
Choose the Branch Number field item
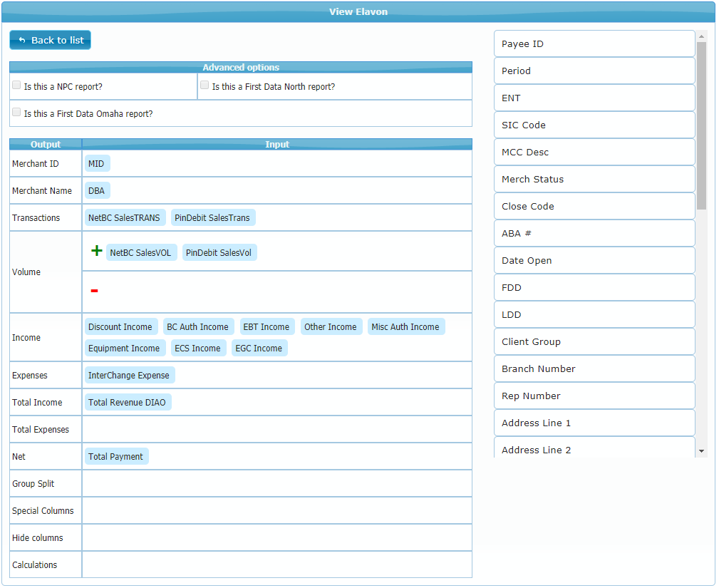click(594, 368)
